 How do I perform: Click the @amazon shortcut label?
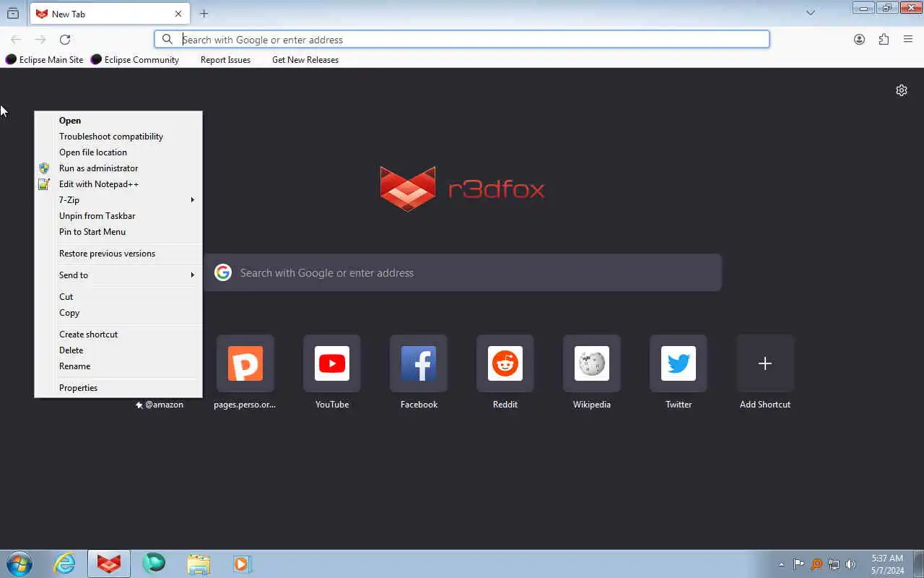point(160,405)
